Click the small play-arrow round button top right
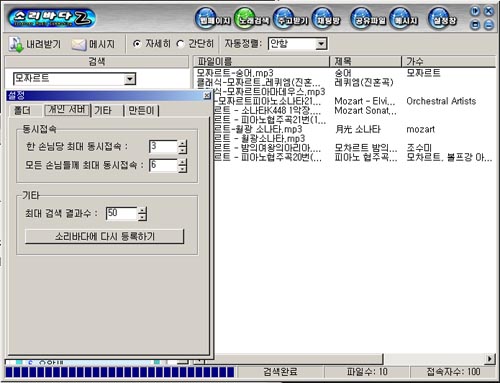Image resolution: width=500 pixels, height=383 pixels. pyautogui.click(x=475, y=11)
